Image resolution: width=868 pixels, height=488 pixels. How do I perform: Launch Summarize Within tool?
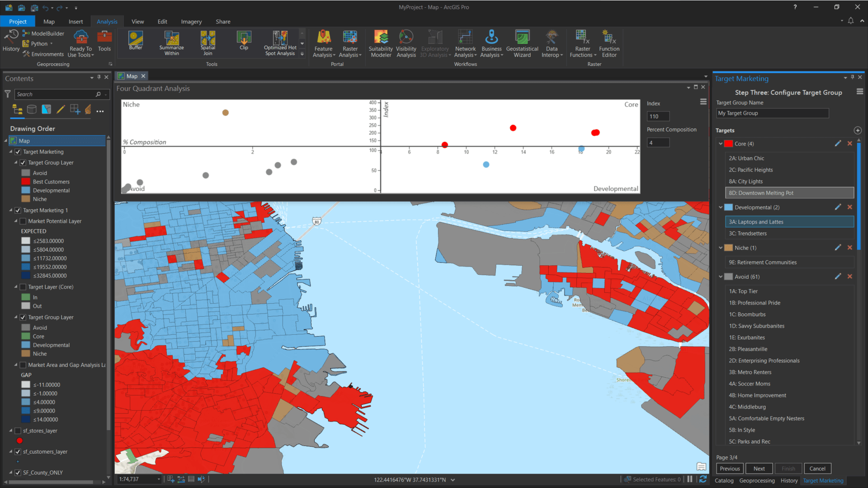point(171,43)
